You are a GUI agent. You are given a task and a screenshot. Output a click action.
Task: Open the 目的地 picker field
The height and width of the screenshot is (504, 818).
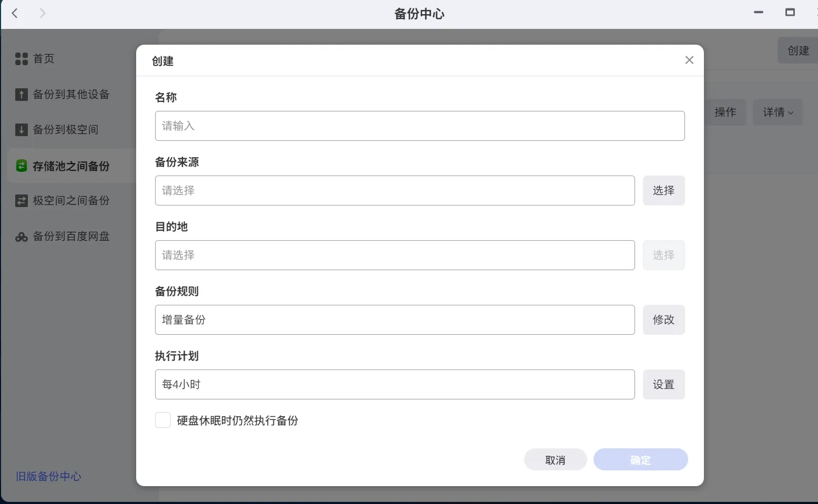pyautogui.click(x=395, y=255)
